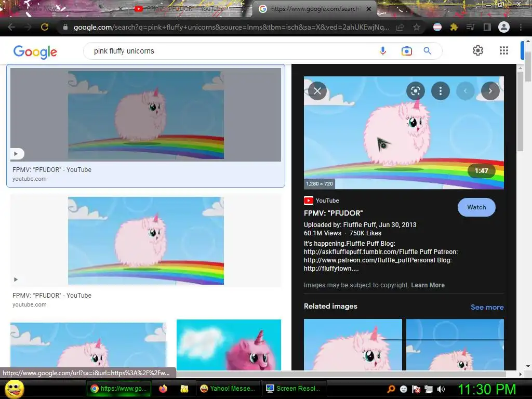Click the bright pink unicorn painting thumbnail
The height and width of the screenshot is (399, 532).
tap(229, 345)
